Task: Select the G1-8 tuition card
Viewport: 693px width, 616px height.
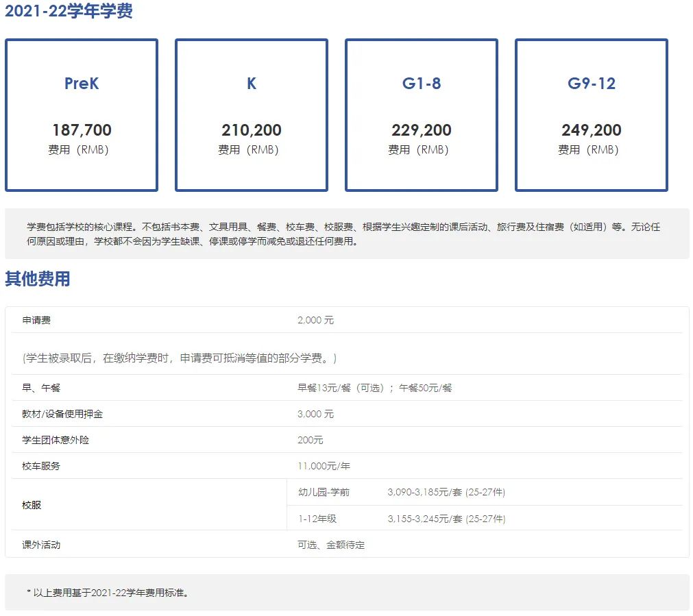Action: (x=421, y=114)
